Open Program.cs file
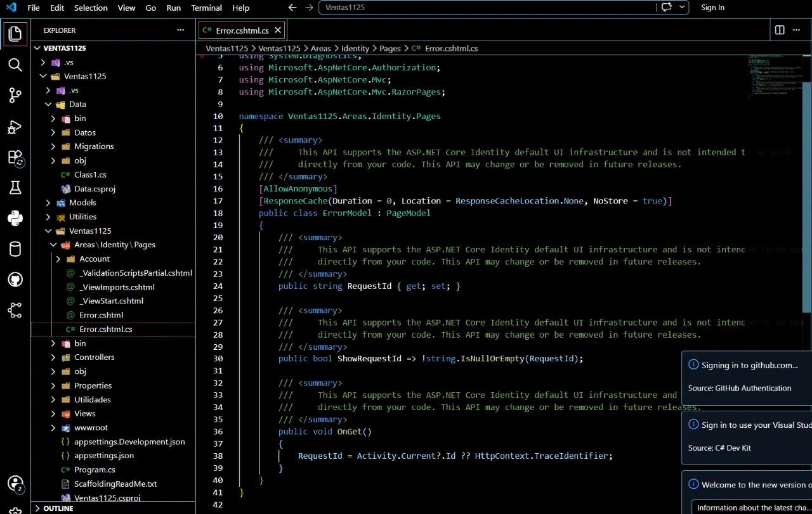 click(x=95, y=470)
